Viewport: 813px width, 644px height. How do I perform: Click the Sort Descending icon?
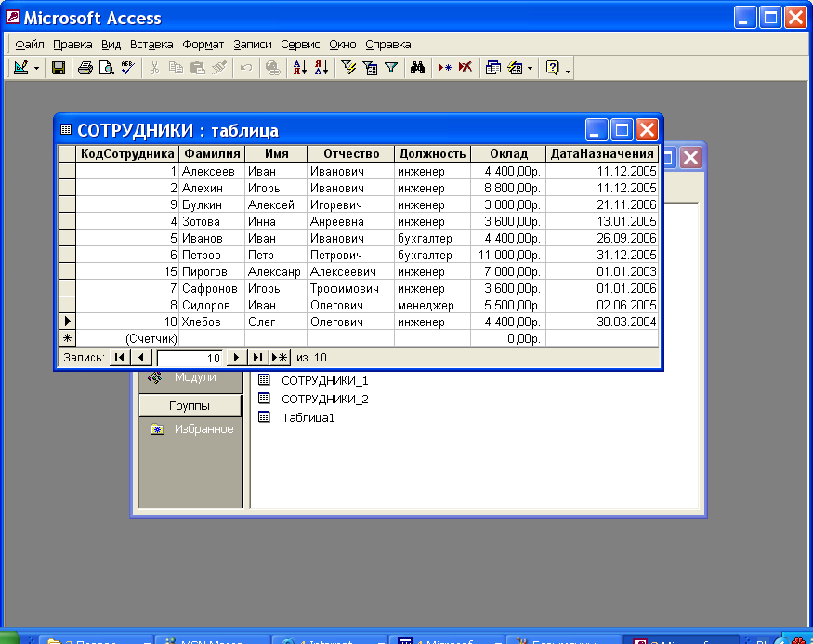(x=321, y=68)
